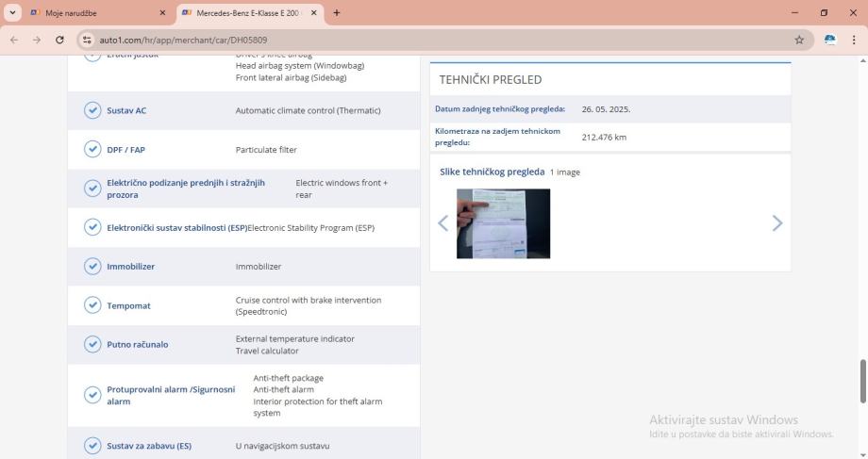This screenshot has height=459, width=868.
Task: Click the Immobilizer feature label
Action: point(130,267)
